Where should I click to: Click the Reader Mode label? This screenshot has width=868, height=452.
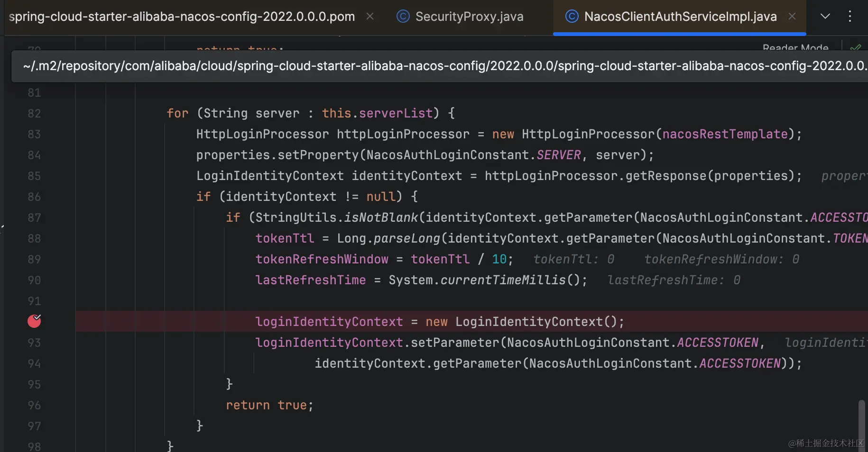pos(795,47)
